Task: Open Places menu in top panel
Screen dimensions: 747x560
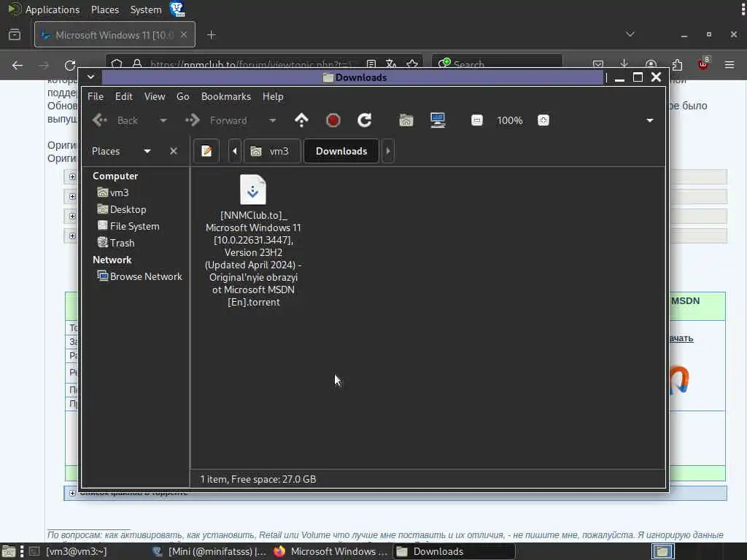Action: tap(105, 9)
